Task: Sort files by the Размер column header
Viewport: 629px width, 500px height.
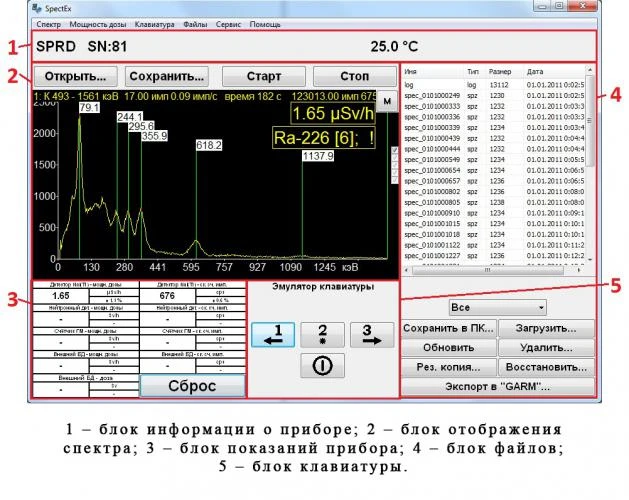Action: (500, 71)
